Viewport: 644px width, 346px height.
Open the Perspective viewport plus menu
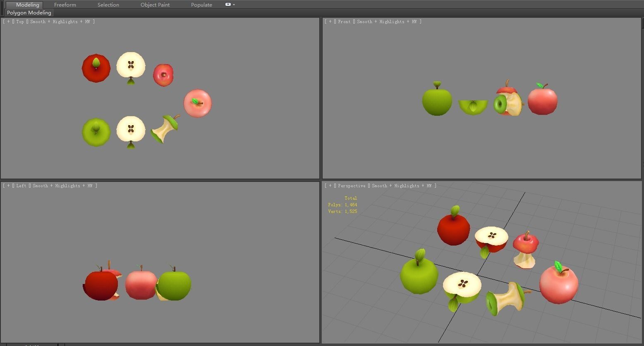(x=330, y=186)
